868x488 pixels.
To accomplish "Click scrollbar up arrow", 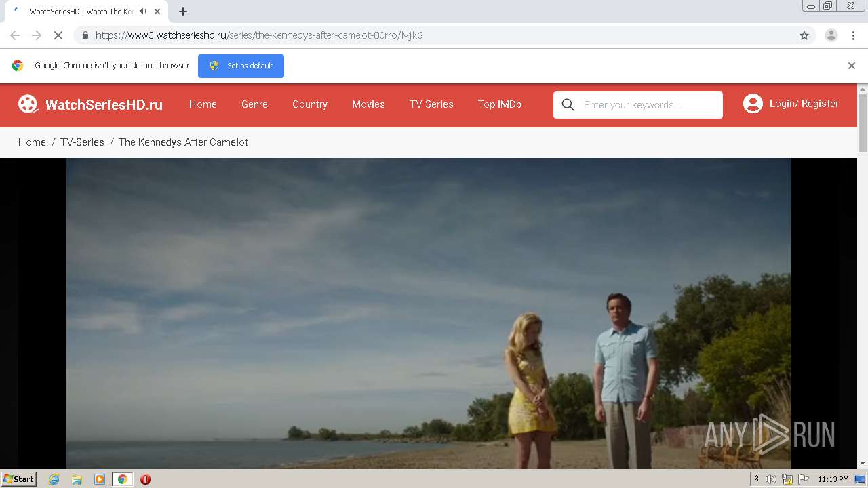I will point(863,89).
